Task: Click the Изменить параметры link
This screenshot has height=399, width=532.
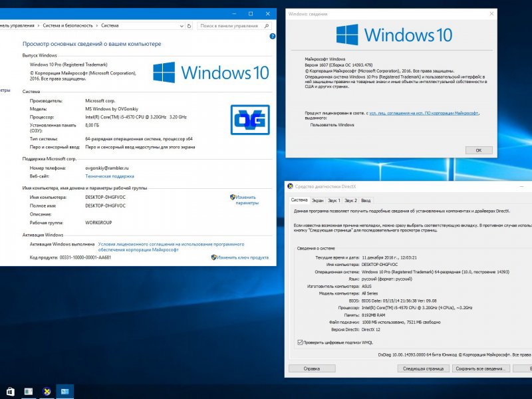Action: pos(247,200)
